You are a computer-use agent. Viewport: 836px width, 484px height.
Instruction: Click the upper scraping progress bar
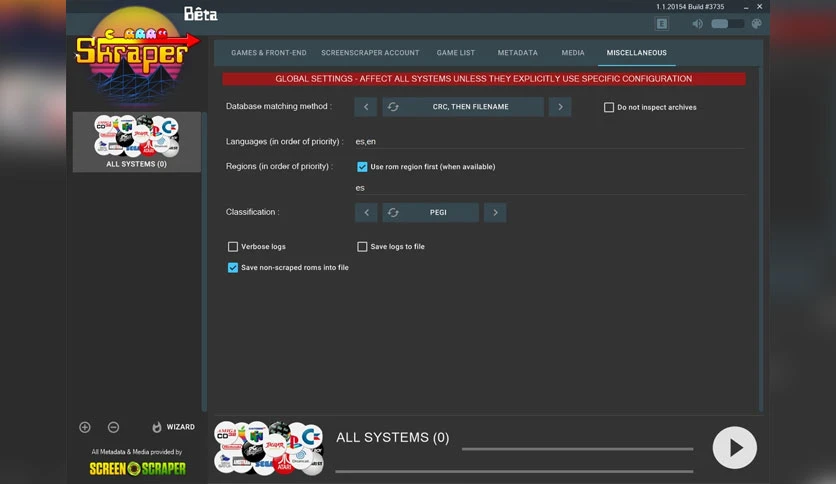pyautogui.click(x=577, y=449)
